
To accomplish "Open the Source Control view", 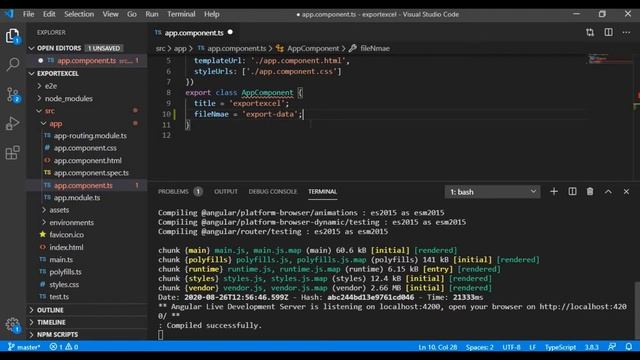I will click(13, 94).
